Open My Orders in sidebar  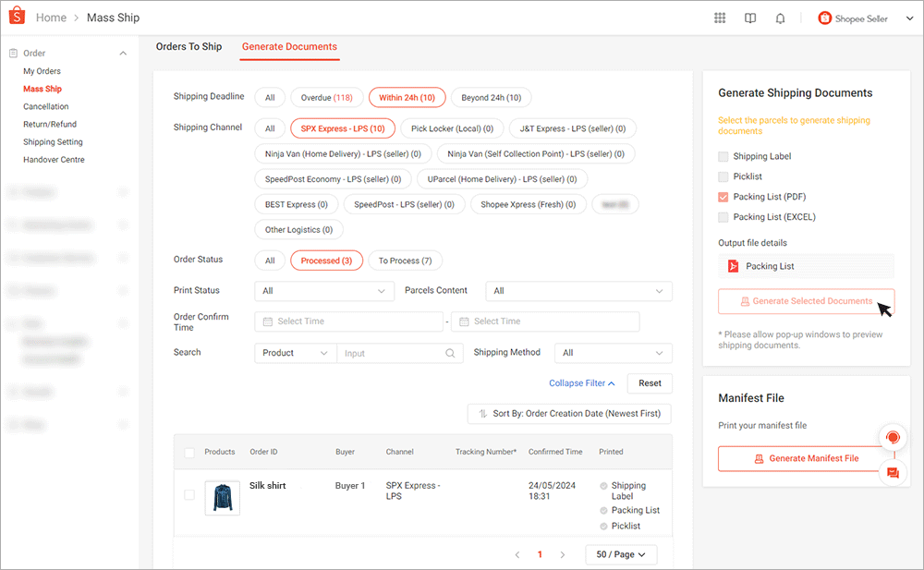tap(42, 71)
